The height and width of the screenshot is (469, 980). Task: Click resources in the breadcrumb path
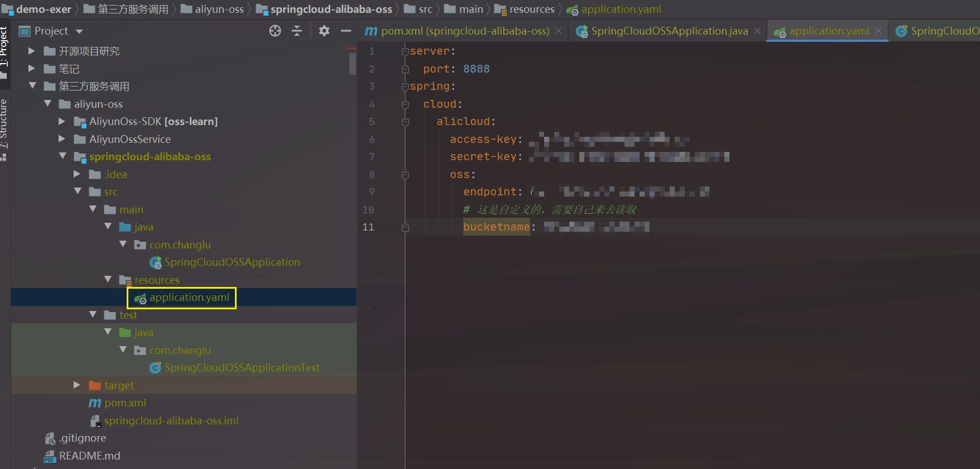532,9
